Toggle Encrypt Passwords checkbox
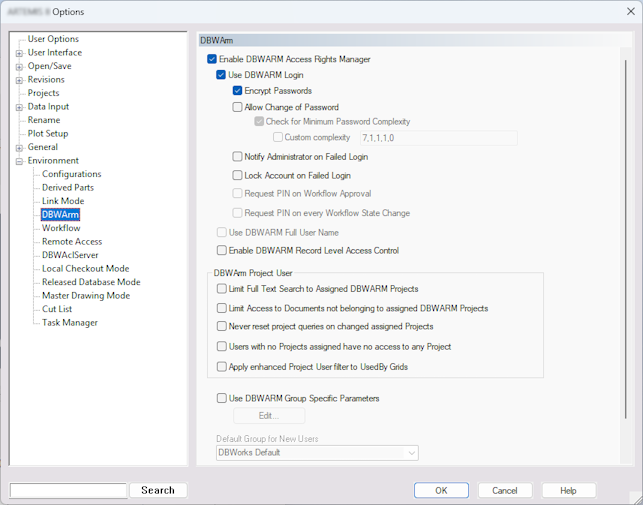This screenshot has height=505, width=643. click(x=237, y=91)
